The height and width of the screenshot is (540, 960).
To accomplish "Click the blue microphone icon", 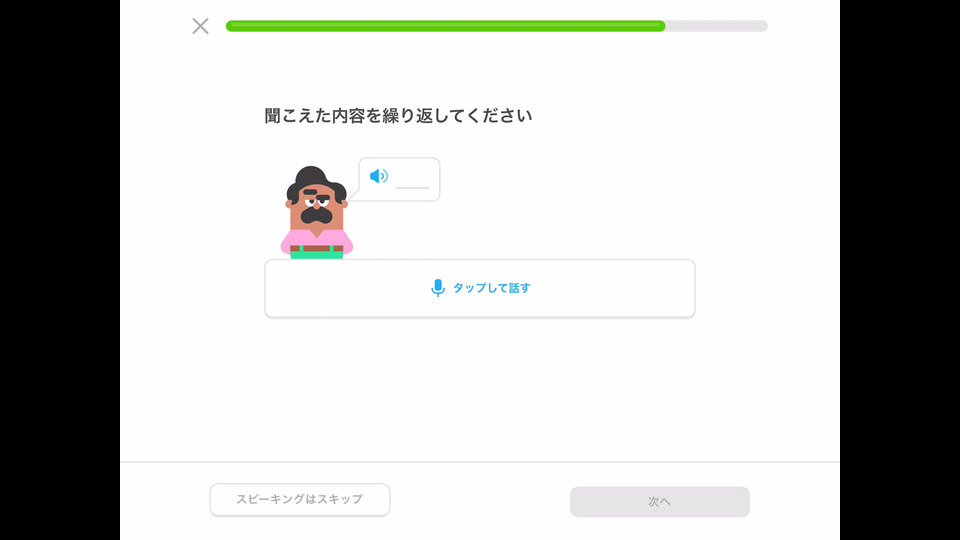I will point(438,288).
